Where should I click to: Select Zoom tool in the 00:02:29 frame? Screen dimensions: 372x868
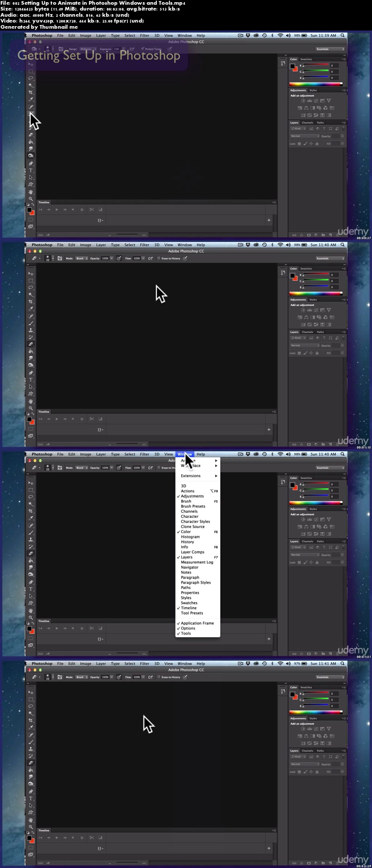[31, 827]
